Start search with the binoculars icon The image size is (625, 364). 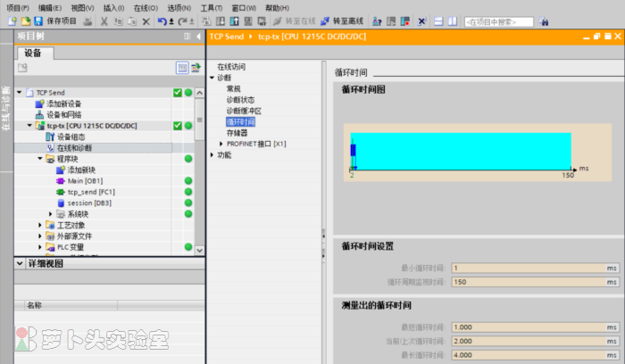click(544, 22)
